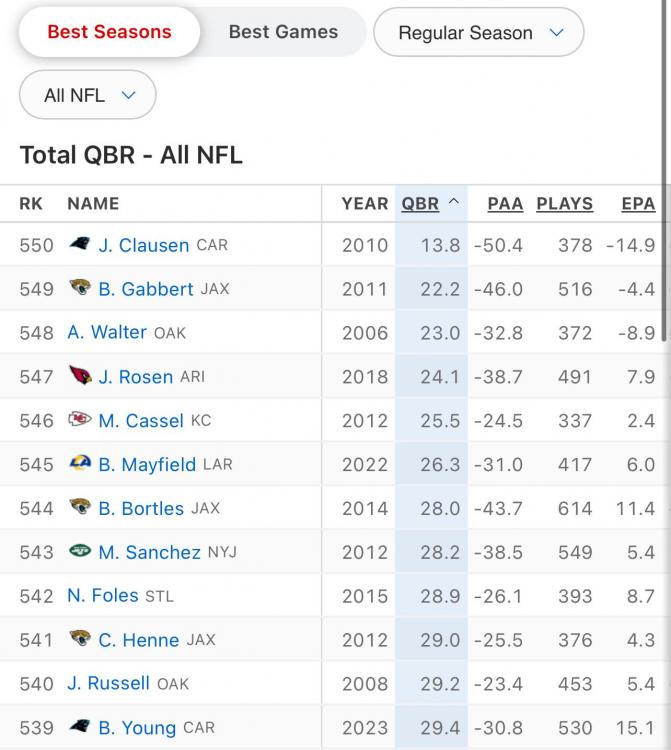Click the Jaguars logo beside C. Henne
671x750 pixels.
point(80,640)
